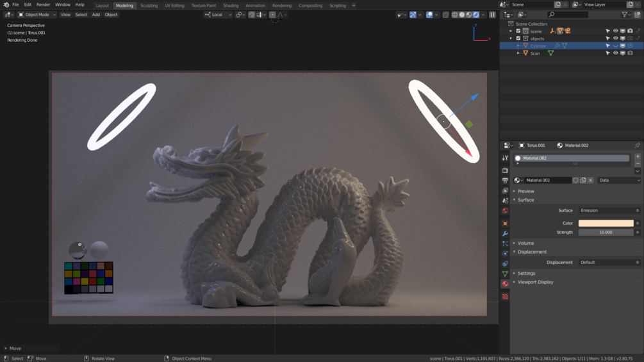This screenshot has width=644, height=362.
Task: Select material preview viewport shading
Action: 468,15
